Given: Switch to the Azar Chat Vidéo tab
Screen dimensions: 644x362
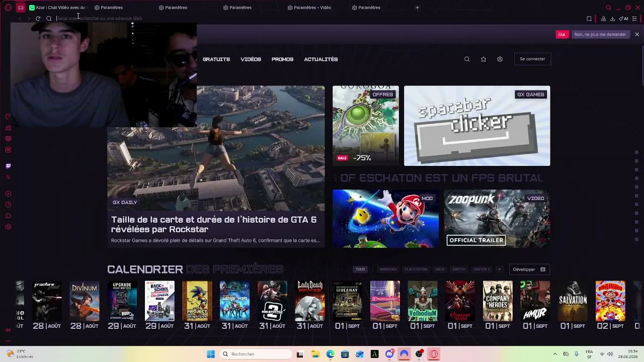Looking at the screenshot, I should pyautogui.click(x=57, y=8).
